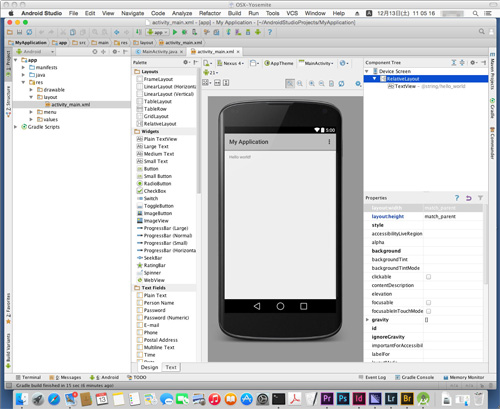Click the Palette settings gear icon

[186, 62]
